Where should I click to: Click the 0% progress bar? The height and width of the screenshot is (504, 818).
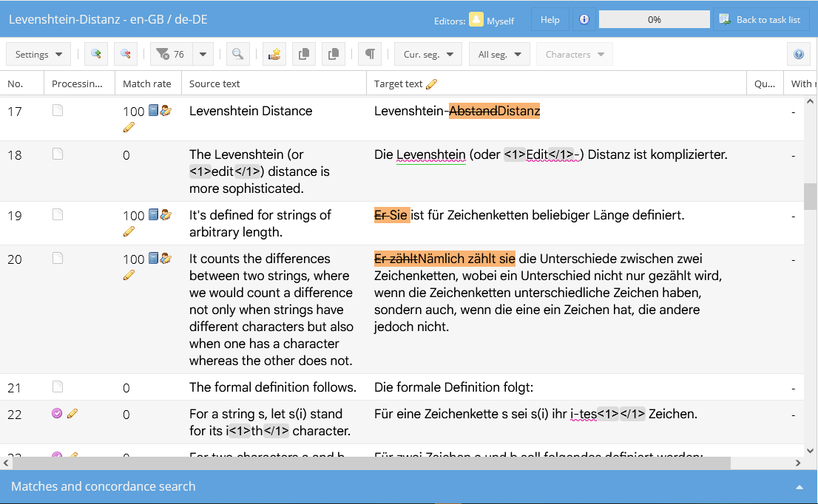pyautogui.click(x=655, y=19)
